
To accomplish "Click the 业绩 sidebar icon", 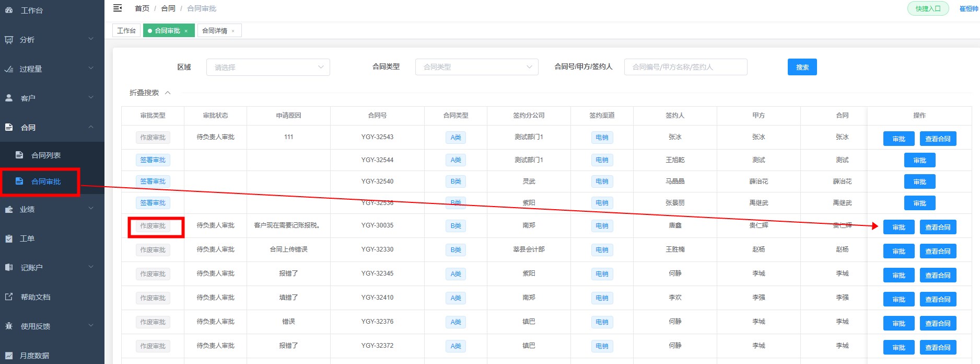I will (x=9, y=209).
